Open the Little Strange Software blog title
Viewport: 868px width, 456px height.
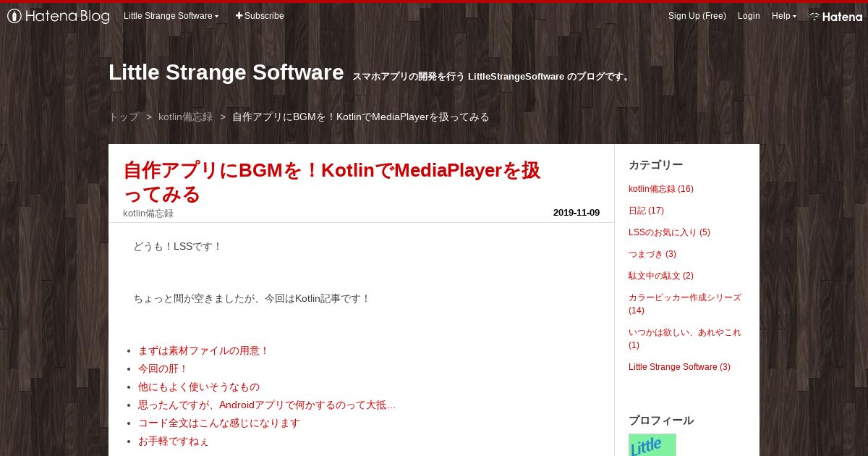[x=226, y=72]
